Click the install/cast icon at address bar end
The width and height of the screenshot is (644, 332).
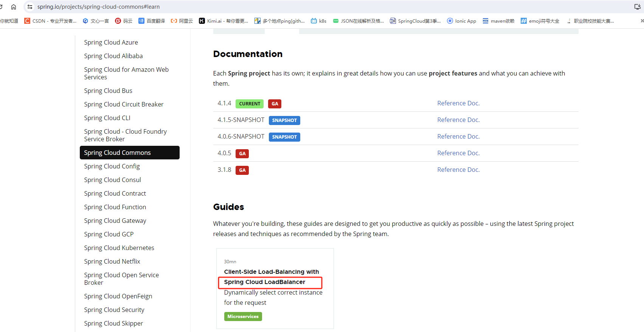click(637, 7)
